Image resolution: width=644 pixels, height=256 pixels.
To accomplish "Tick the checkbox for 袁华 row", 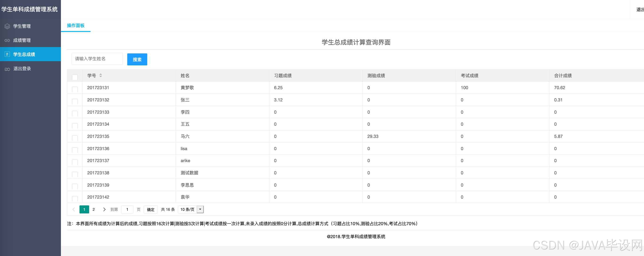I will (x=75, y=199).
